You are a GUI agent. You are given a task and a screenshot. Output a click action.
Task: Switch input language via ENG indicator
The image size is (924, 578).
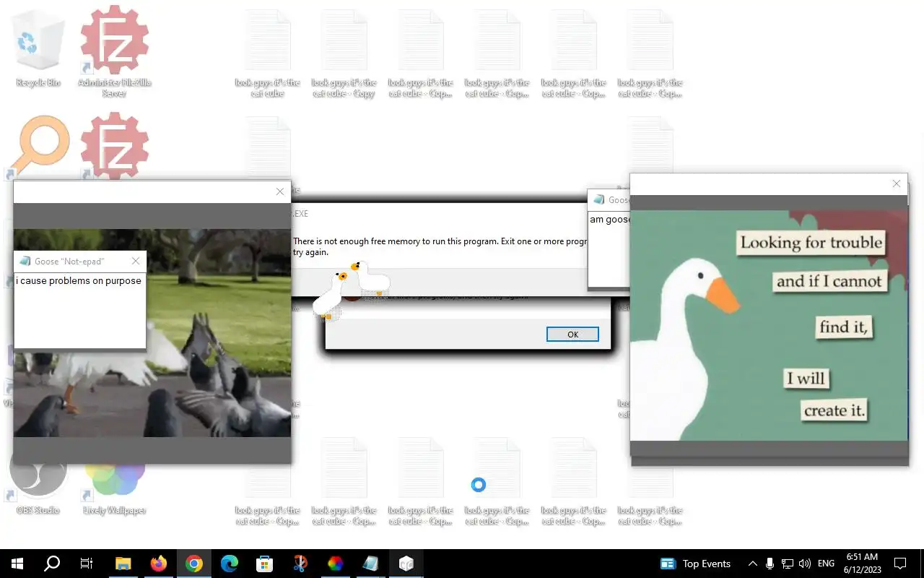tap(827, 564)
